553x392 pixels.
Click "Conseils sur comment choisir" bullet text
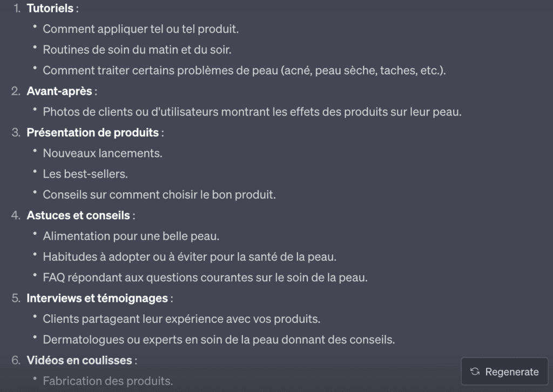point(159,195)
